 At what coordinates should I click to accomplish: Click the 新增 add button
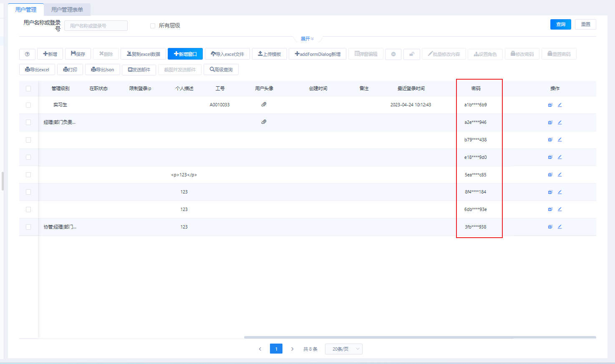point(50,54)
